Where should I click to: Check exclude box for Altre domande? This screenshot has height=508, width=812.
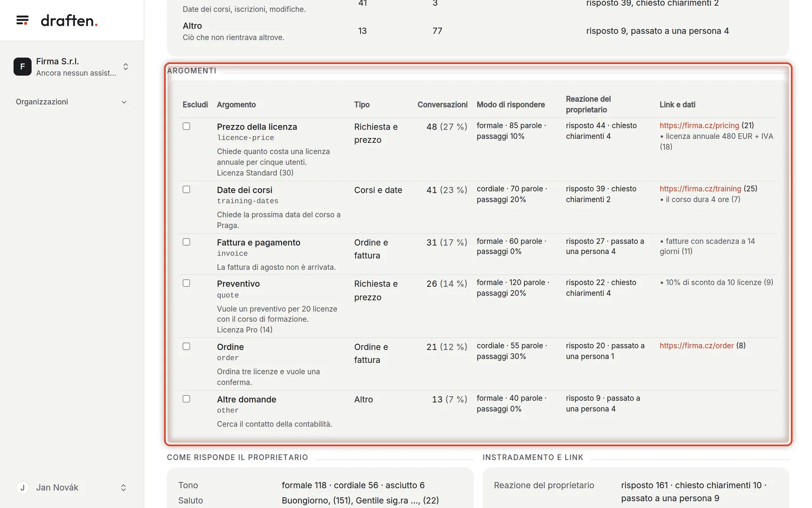click(186, 399)
